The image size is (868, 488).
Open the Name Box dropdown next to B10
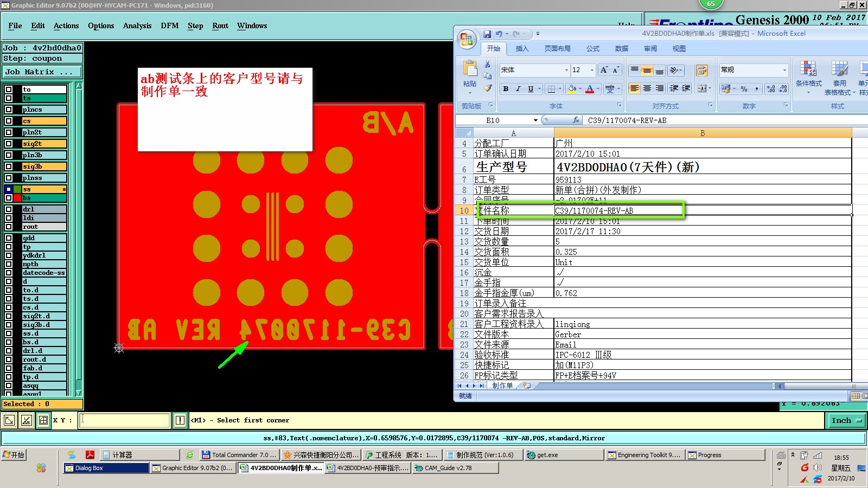535,120
